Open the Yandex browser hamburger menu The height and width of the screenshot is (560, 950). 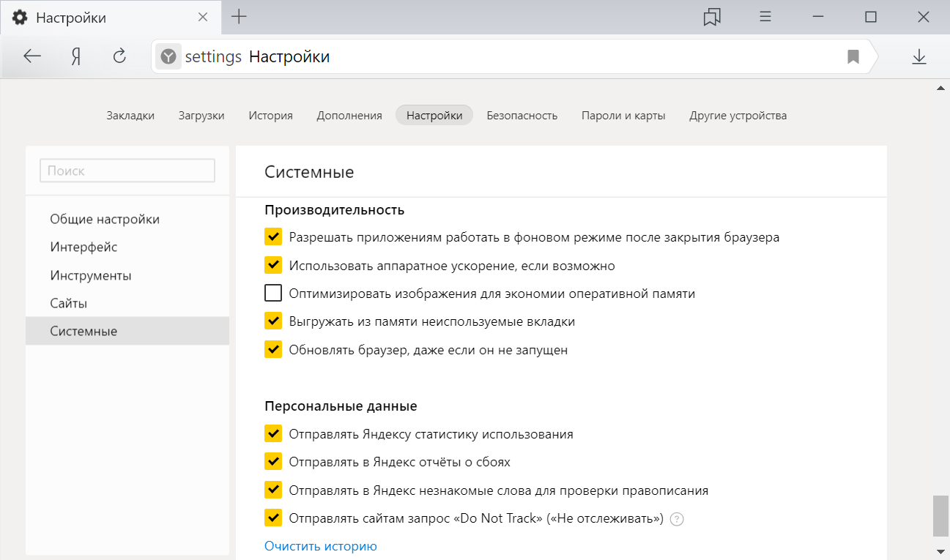pos(765,17)
